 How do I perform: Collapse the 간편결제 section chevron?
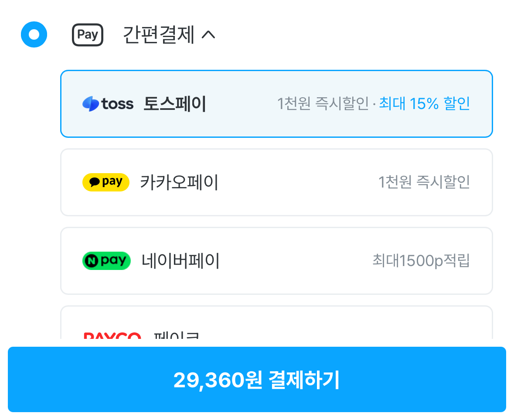coord(208,35)
